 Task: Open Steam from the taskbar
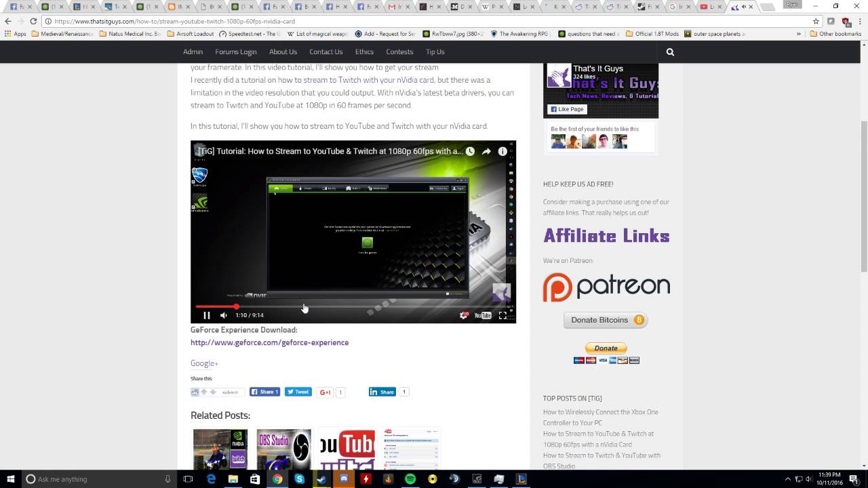pyautogui.click(x=321, y=479)
